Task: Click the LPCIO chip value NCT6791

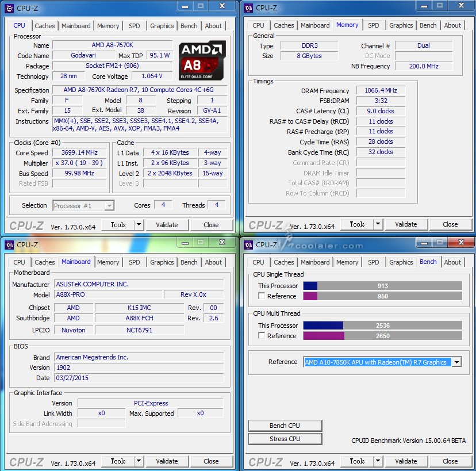Action: click(139, 330)
